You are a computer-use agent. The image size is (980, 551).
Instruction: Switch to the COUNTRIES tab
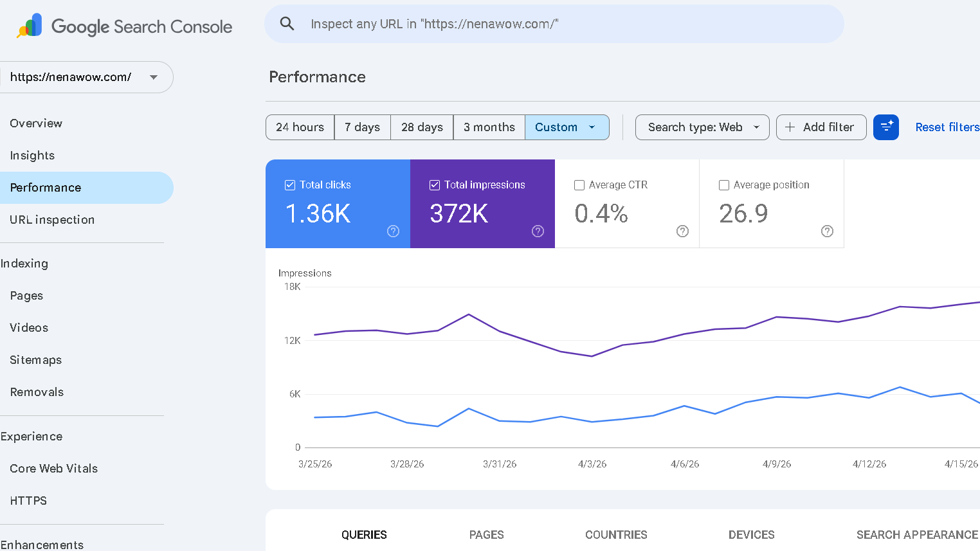point(615,535)
